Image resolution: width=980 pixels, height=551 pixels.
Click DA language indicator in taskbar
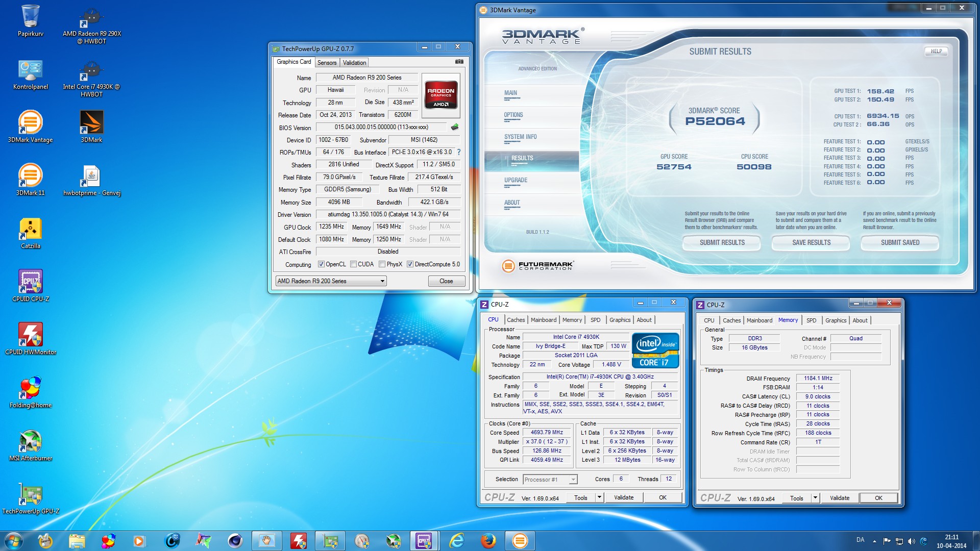861,540
